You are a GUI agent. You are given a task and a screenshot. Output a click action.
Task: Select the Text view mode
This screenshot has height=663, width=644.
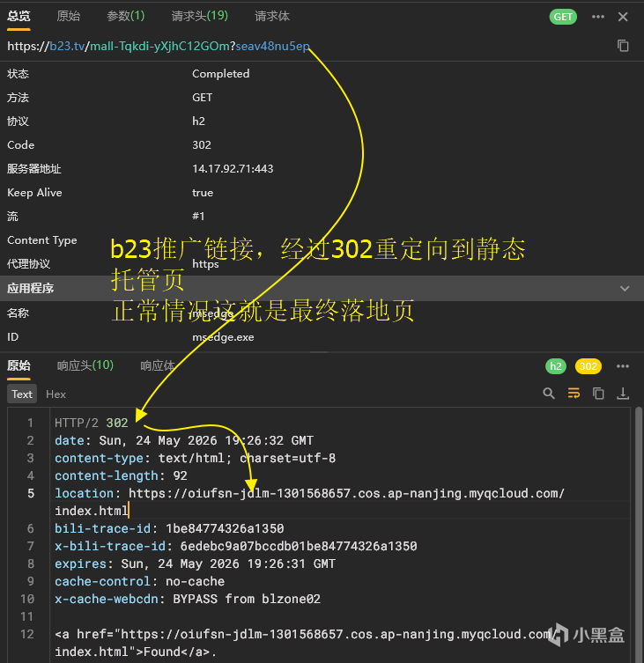(22, 394)
